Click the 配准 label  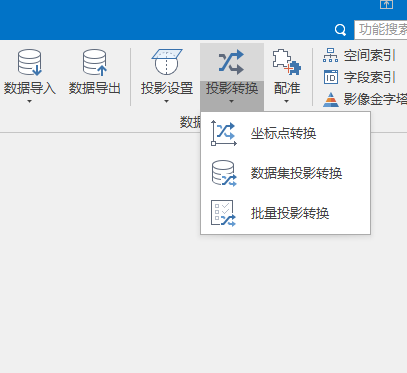[287, 88]
